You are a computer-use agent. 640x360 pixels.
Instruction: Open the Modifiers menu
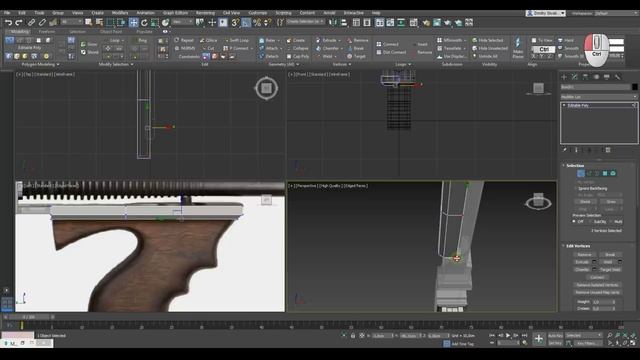pyautogui.click(x=120, y=13)
